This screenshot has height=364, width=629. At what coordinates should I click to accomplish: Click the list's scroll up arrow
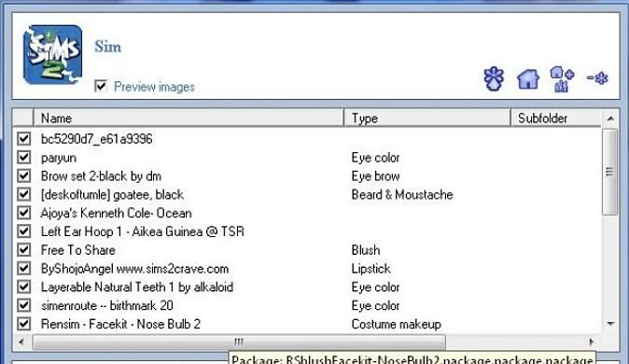(610, 118)
